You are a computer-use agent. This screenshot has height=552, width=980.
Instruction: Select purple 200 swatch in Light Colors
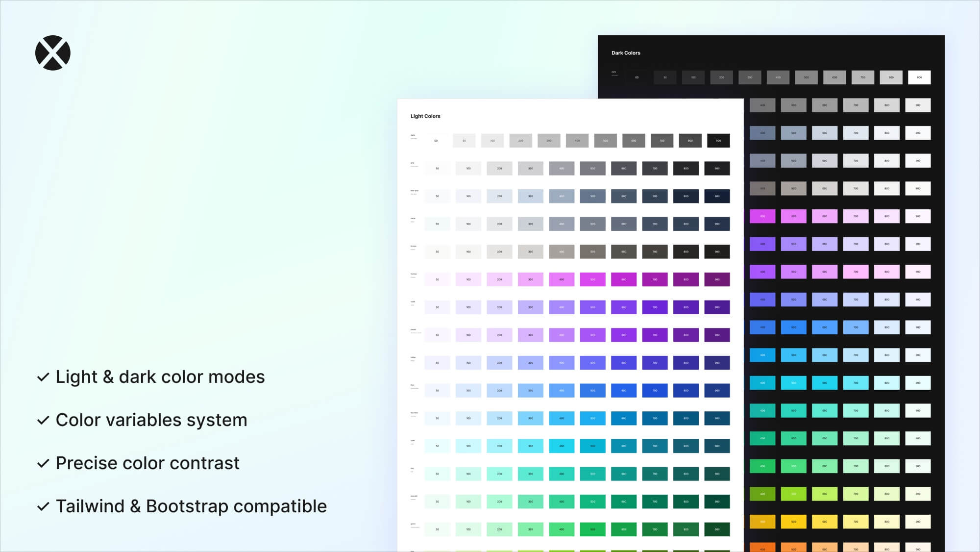click(499, 335)
